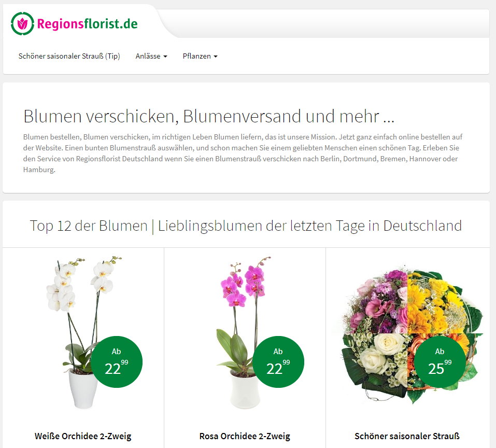Click the caret arrow next to Pflanzen
This screenshot has width=496, height=448.
(216, 57)
